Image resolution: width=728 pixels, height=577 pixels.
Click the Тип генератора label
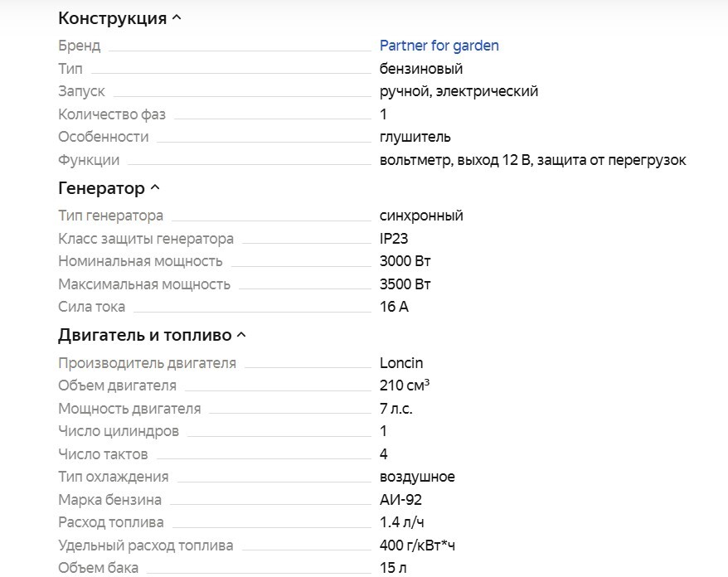110,216
